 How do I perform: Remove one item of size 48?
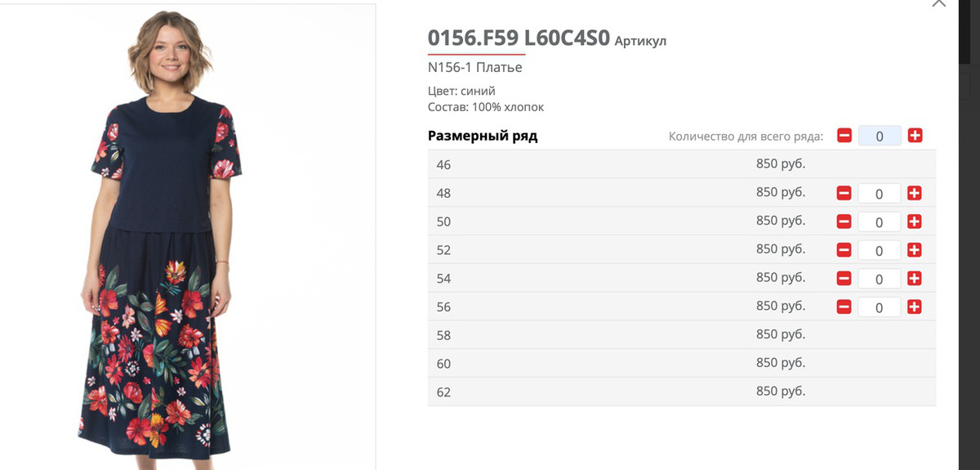(x=844, y=194)
